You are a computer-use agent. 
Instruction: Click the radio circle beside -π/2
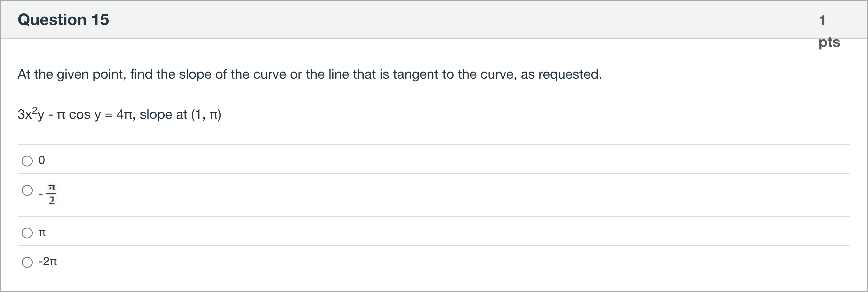[x=27, y=191]
